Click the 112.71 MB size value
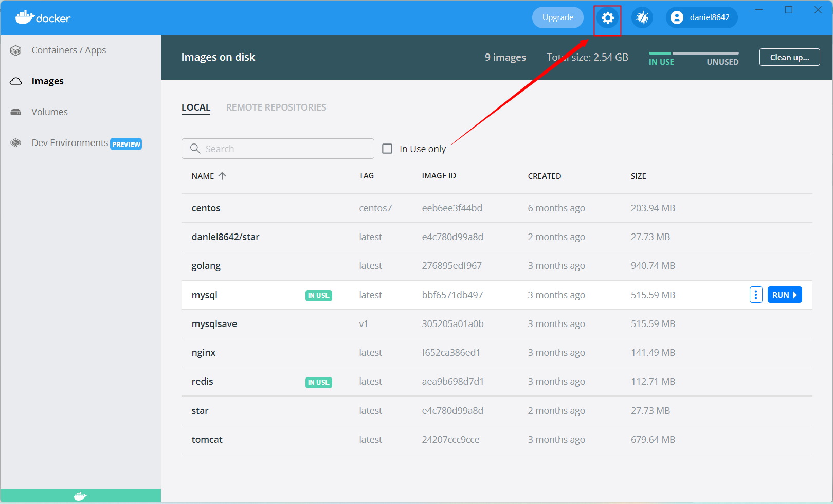Image resolution: width=833 pixels, height=504 pixels. coord(653,382)
